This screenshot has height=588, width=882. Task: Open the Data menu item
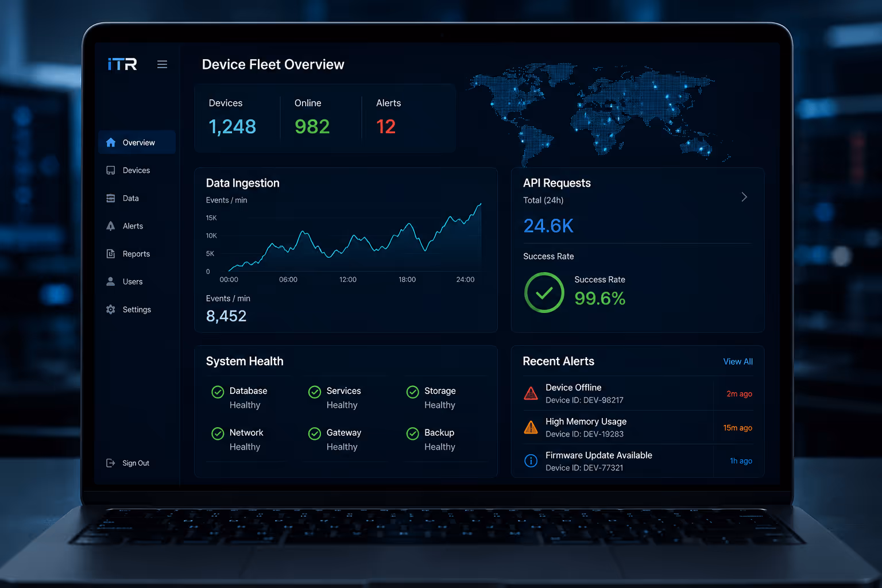tap(137, 198)
